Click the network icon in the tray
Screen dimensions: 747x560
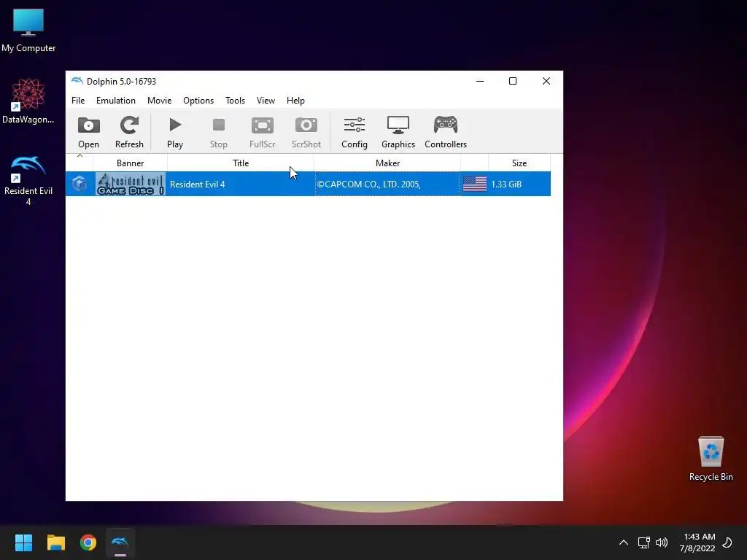(643, 542)
